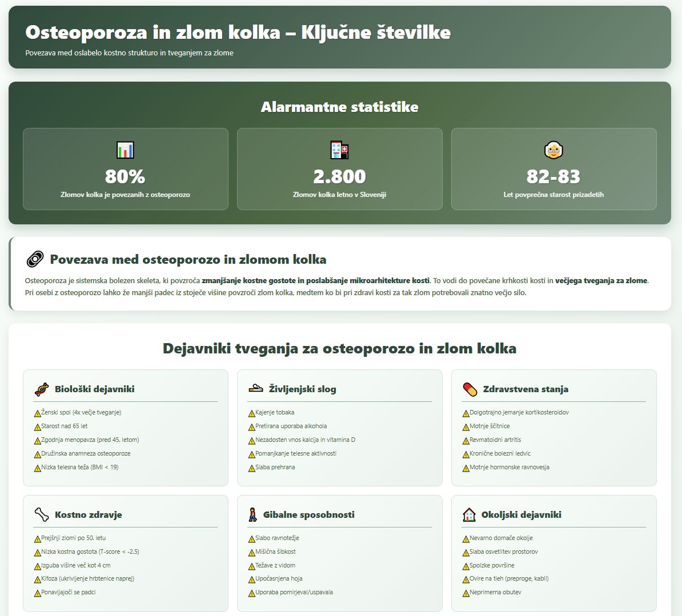Image resolution: width=682 pixels, height=616 pixels.
Task: Click the subtitle Povezava med oslabelo kostno strukturo
Action: (x=129, y=53)
